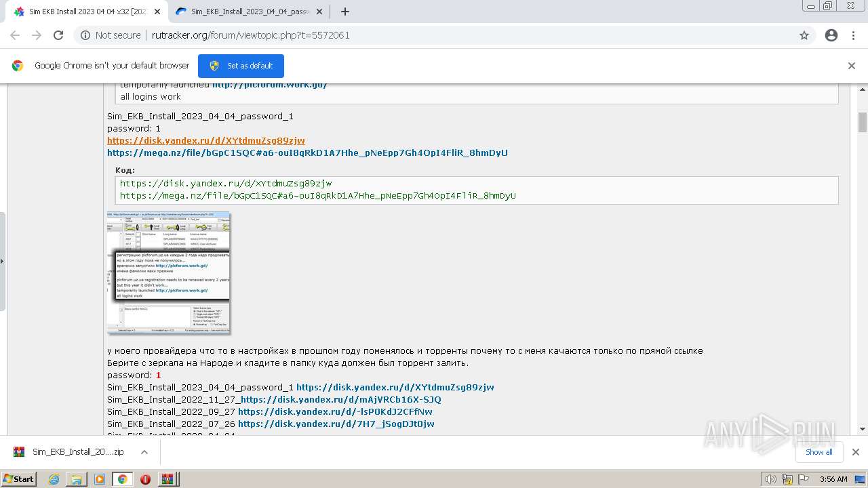
Task: Open Yandex link for Sim_EKB_Install_2022_11_27
Action: click(x=341, y=400)
